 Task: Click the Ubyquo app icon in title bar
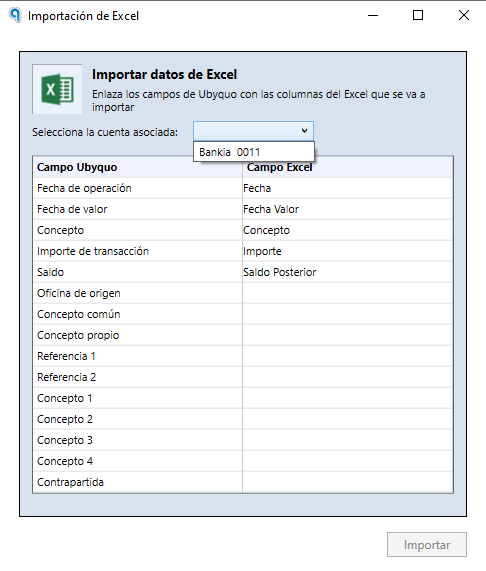coord(15,15)
